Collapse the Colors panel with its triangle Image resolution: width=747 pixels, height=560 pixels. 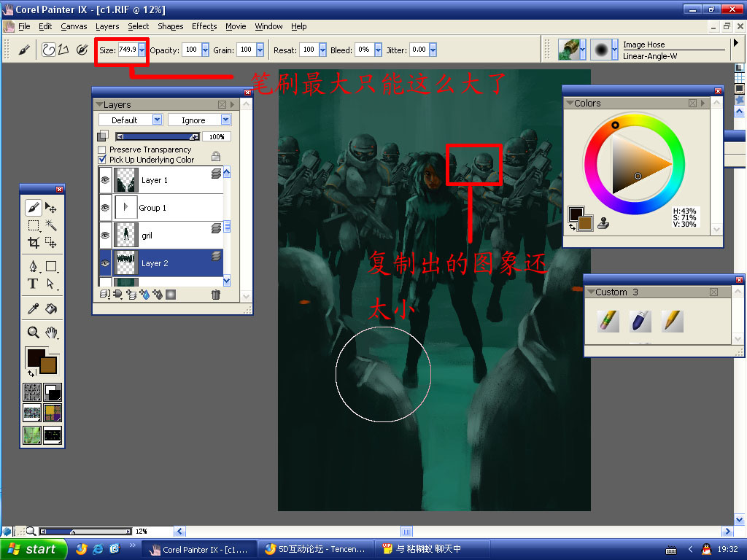569,103
